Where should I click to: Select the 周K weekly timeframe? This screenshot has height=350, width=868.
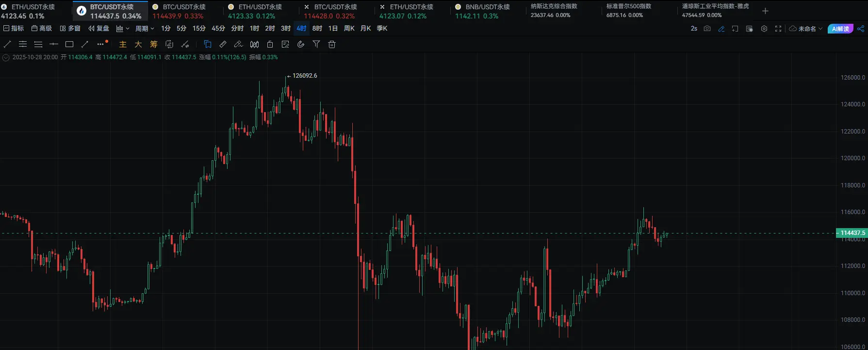point(349,29)
